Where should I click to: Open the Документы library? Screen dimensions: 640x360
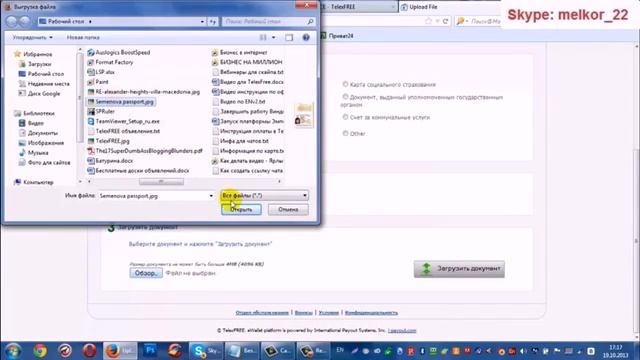[42, 133]
